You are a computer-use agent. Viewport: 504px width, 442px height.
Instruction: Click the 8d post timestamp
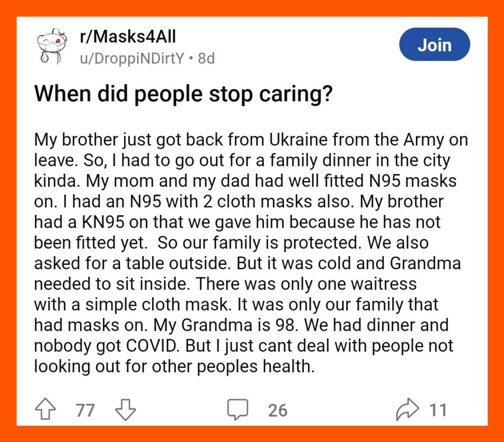point(206,59)
